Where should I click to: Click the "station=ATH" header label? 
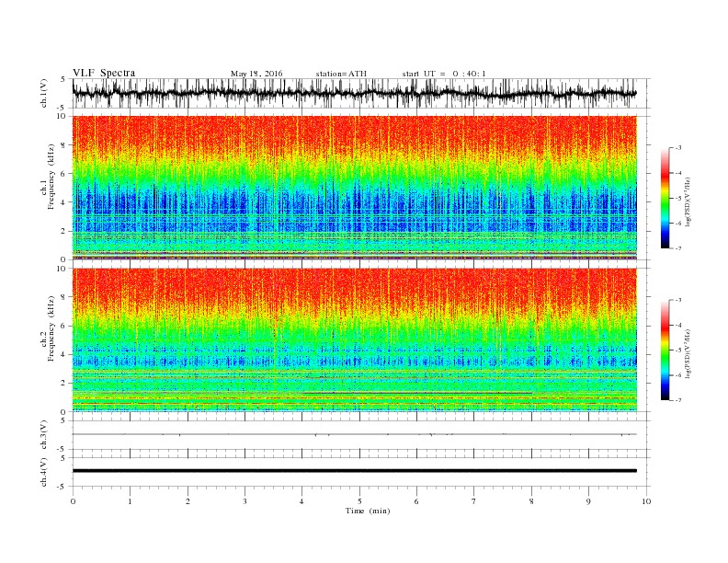(341, 74)
